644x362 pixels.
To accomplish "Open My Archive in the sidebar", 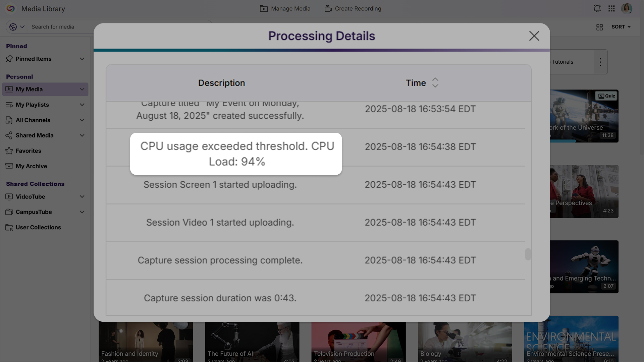I will 31,166.
